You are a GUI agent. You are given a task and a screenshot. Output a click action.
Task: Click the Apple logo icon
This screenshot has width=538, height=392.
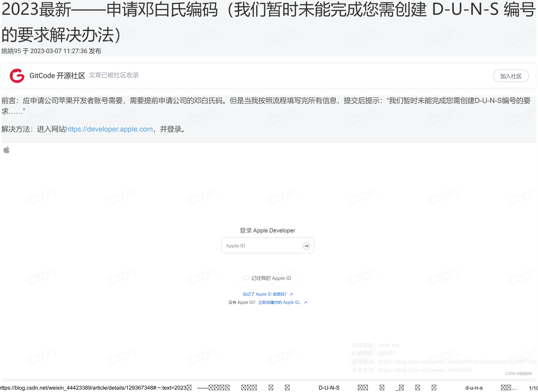[x=7, y=150]
